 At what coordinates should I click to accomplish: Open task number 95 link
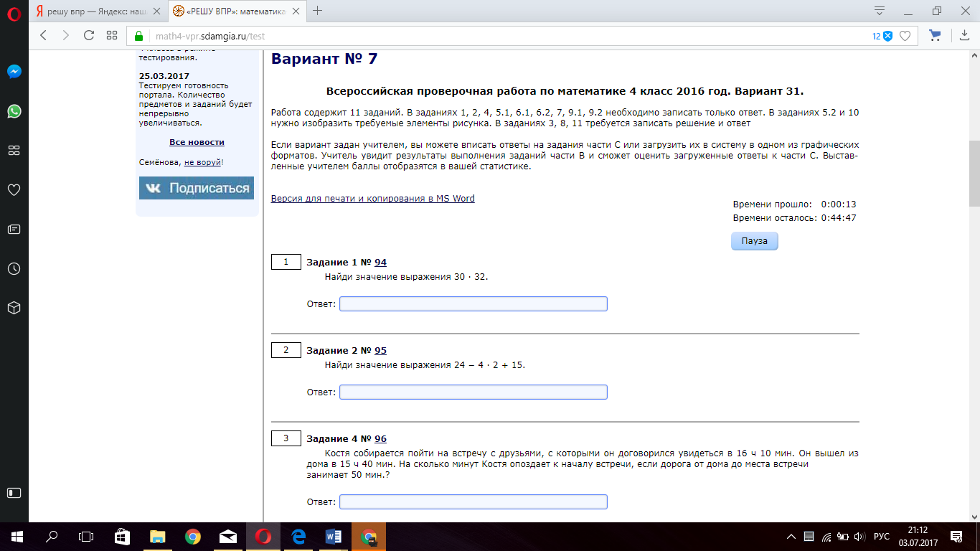click(380, 351)
